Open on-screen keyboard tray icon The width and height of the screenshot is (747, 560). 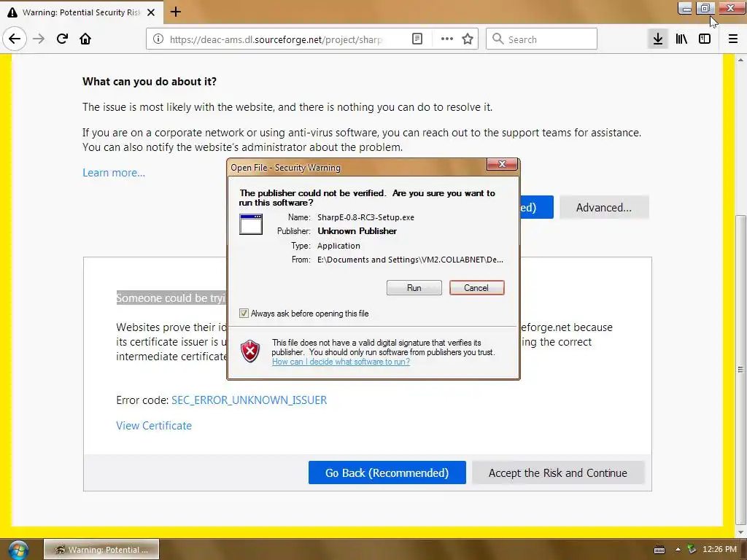659,550
